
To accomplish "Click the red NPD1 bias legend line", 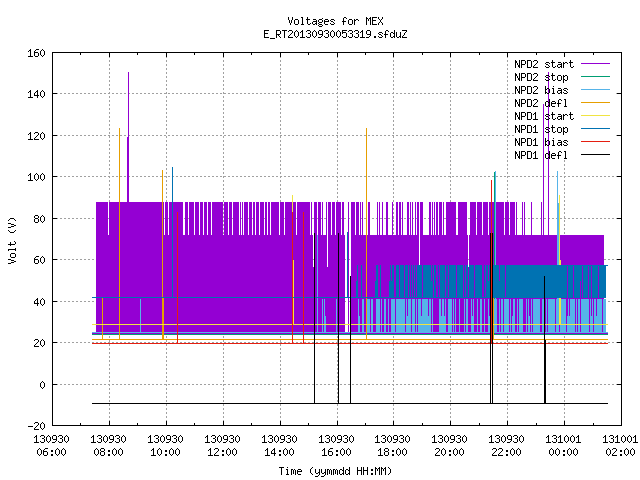I will (x=596, y=142).
